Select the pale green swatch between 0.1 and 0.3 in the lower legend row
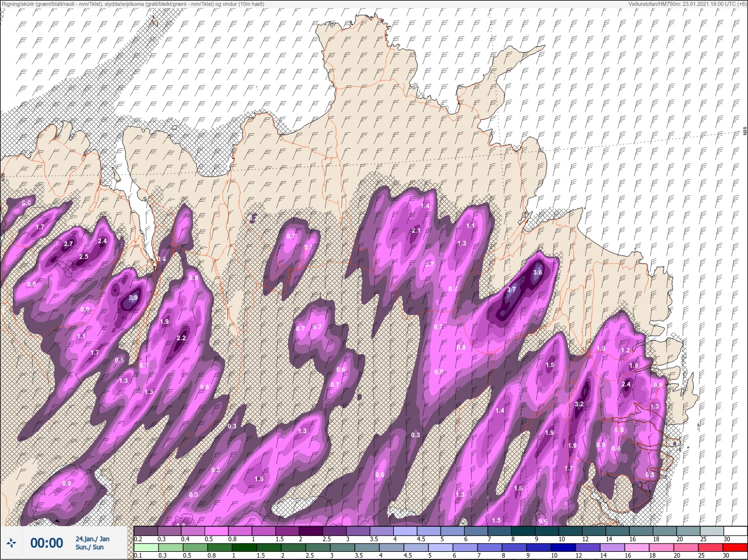Screen dimensions: 748x560 point(146,548)
